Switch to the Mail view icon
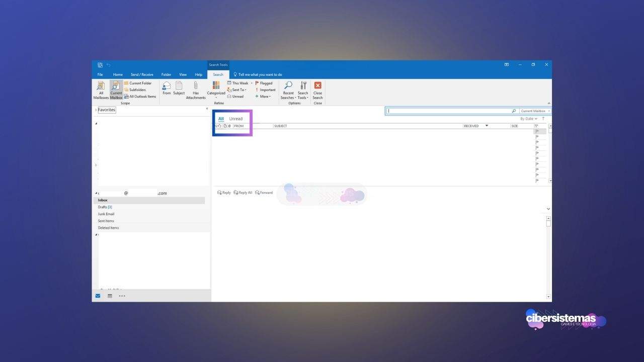644x362 pixels. [98, 296]
